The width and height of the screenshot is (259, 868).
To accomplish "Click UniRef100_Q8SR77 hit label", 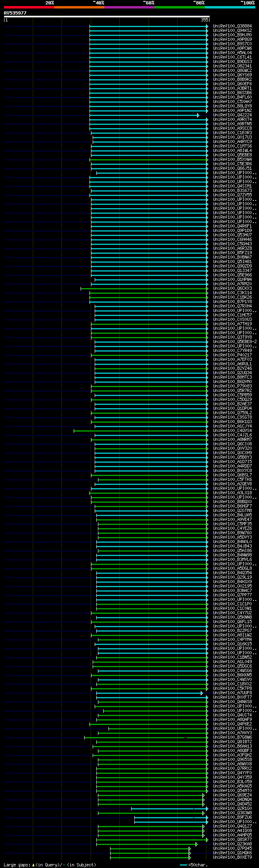I will pos(232,840).
